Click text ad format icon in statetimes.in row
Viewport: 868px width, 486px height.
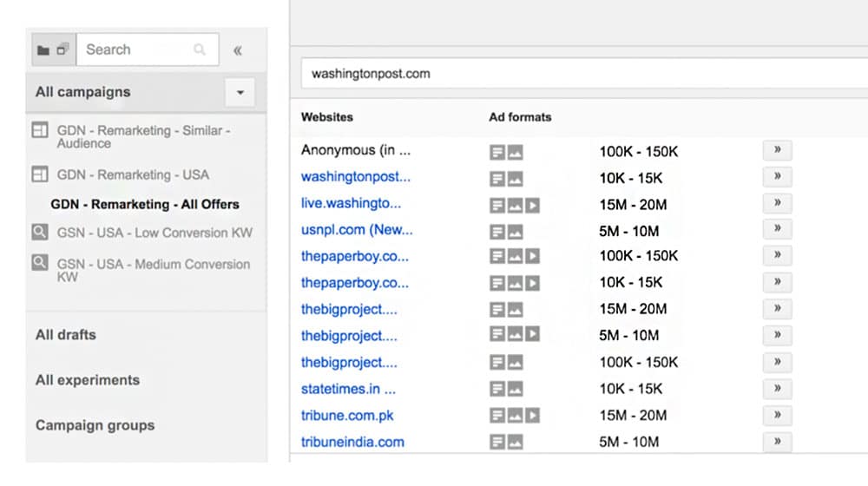[497, 389]
